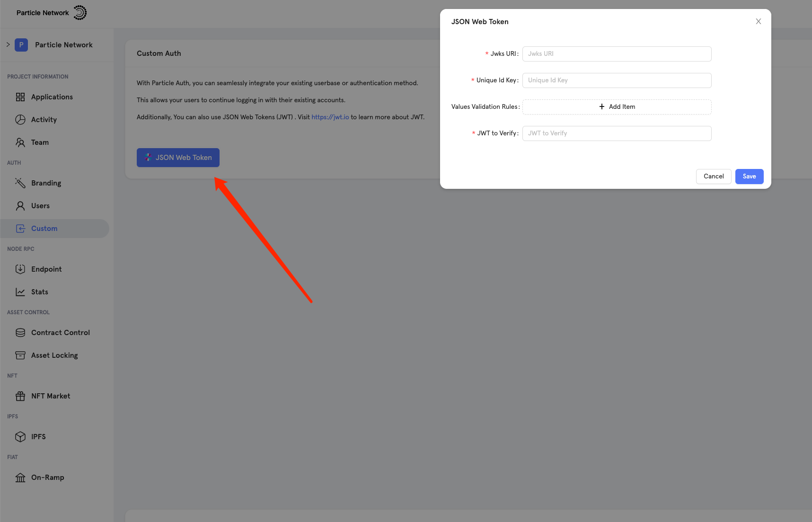Click the Particle Network logo icon

click(x=80, y=13)
